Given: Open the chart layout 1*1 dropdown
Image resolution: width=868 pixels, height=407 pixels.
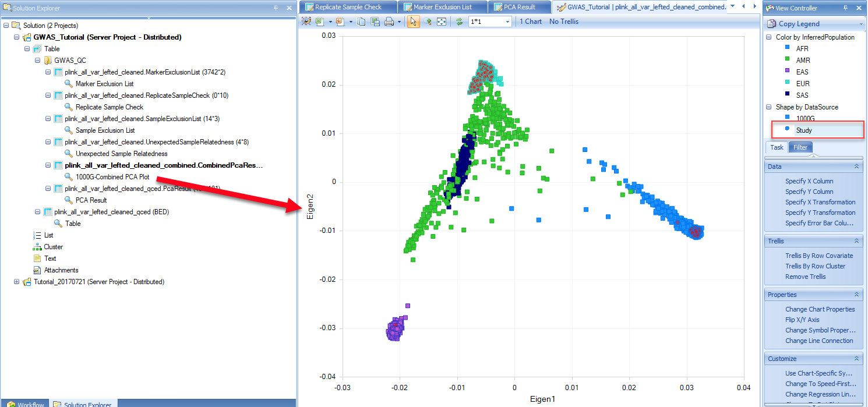Looking at the screenshot, I should 508,22.
